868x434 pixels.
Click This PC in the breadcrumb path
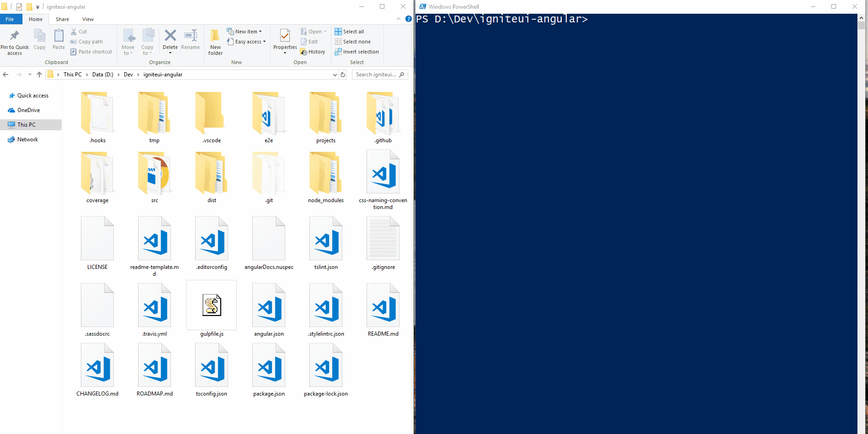point(73,75)
